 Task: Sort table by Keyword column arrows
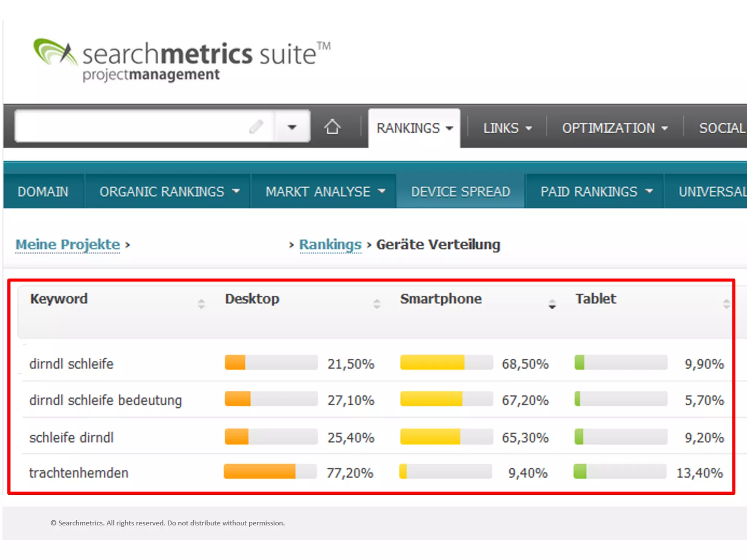tap(201, 304)
